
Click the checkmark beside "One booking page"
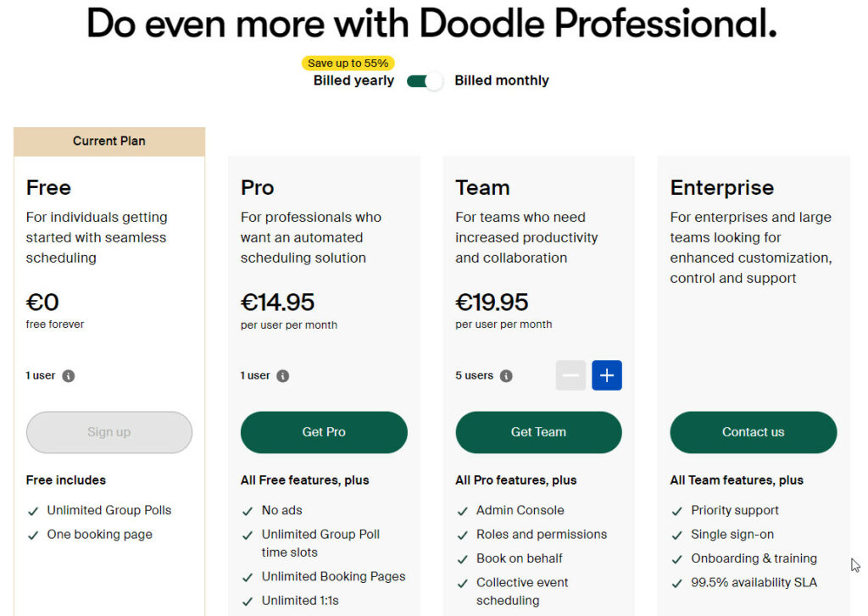pos(32,535)
